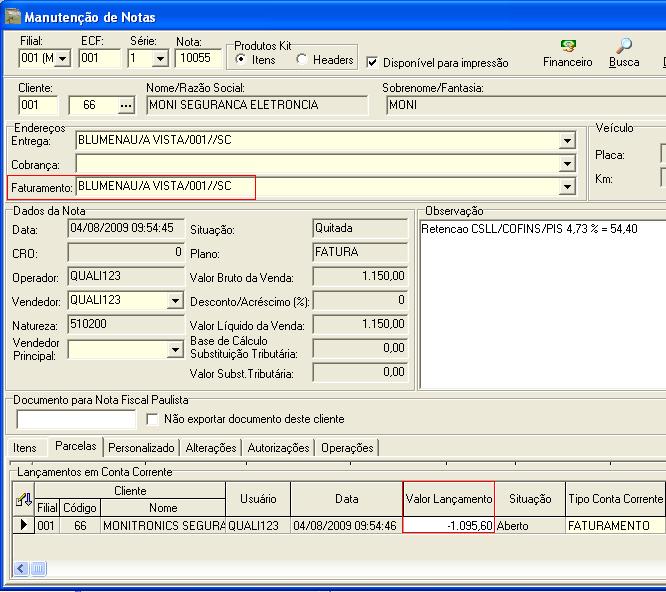Click the Observação text area
666x592 pixels.
[543, 304]
